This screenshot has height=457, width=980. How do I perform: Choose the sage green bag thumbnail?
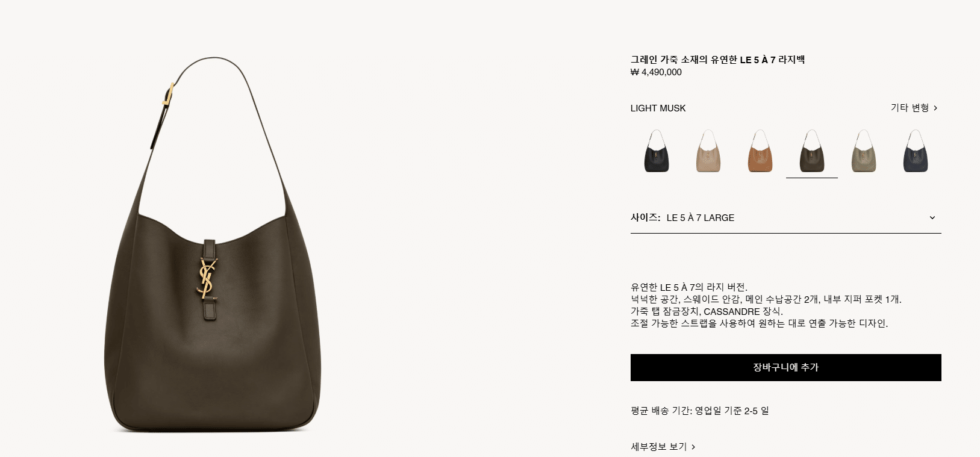[864, 151]
